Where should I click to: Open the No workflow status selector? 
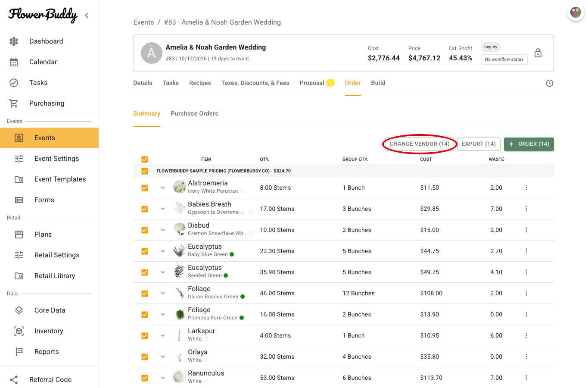click(504, 59)
